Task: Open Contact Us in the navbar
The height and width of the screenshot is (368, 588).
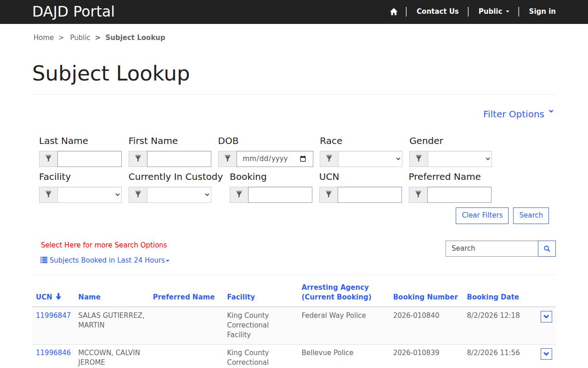Action: tap(437, 11)
